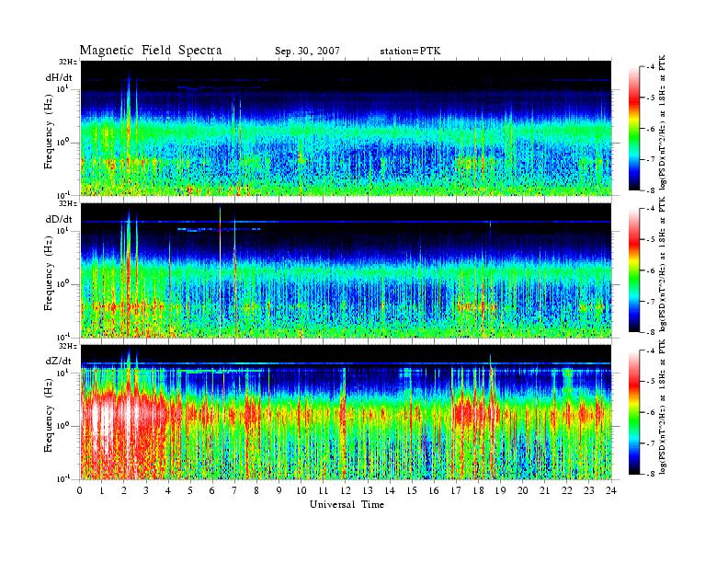Click hour 16 on the time axis
This screenshot has height=563, width=728.
pyautogui.click(x=434, y=491)
